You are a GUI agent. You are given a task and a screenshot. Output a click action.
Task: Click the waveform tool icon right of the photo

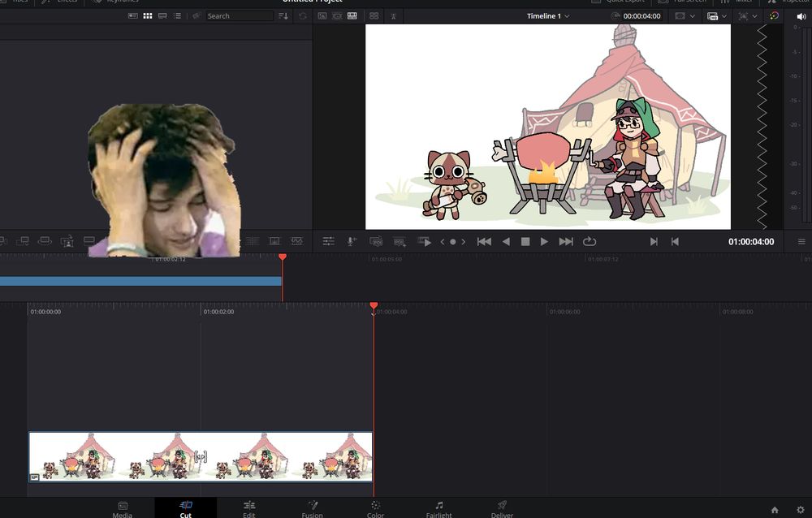296,241
